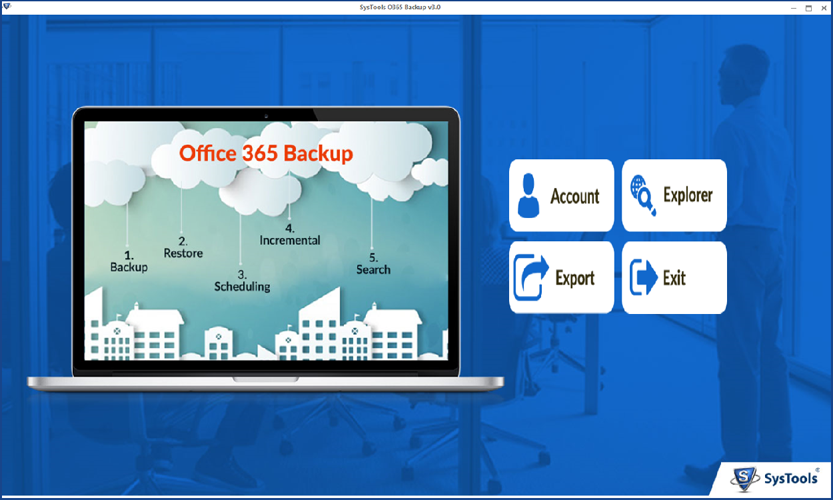Launch the Export option
The height and width of the screenshot is (500, 833).
tap(562, 277)
